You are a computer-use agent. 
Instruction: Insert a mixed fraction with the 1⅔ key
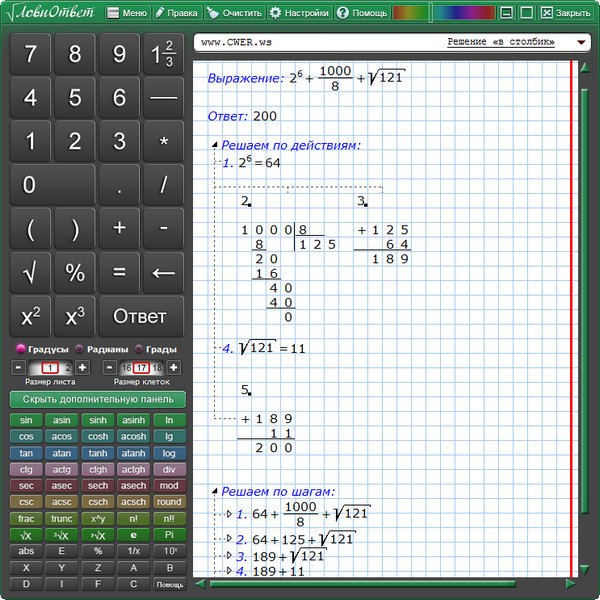pyautogui.click(x=163, y=54)
